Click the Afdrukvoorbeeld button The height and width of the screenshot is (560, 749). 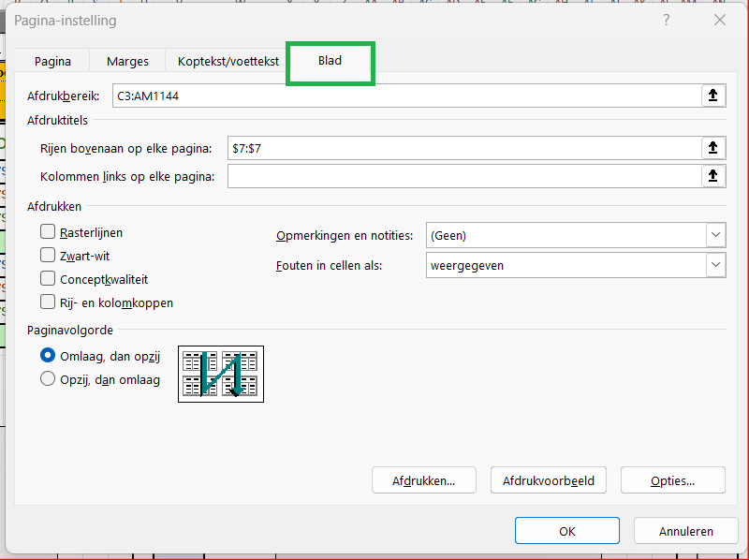pos(549,480)
